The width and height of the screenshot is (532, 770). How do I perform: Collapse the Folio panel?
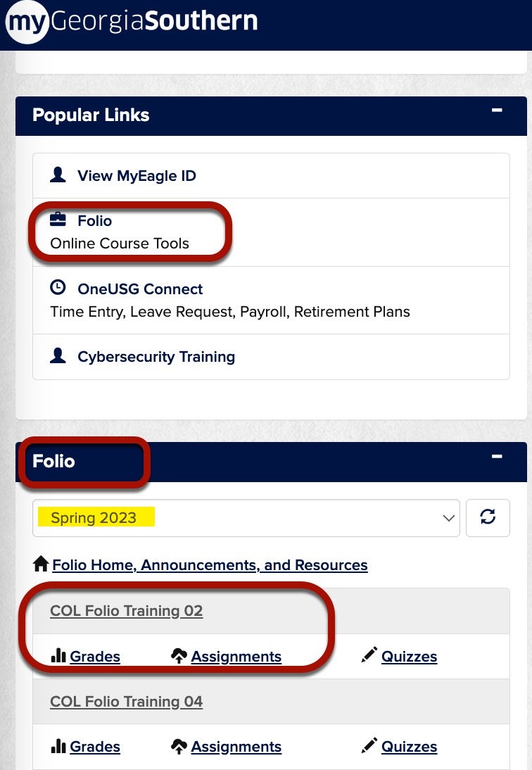[x=497, y=457]
